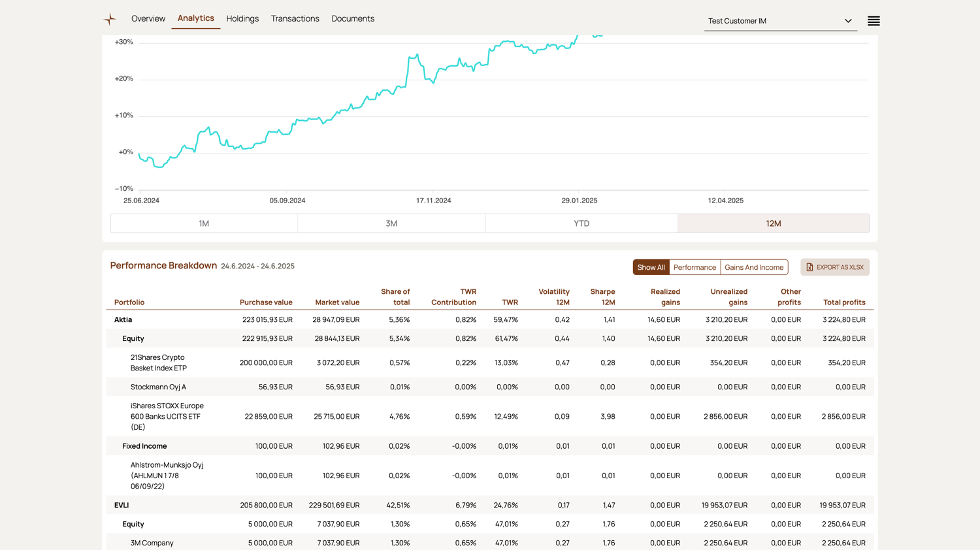Screen dimensions: 980x550
Task: Expand the Test Customer IM dropdown
Action: coord(780,21)
